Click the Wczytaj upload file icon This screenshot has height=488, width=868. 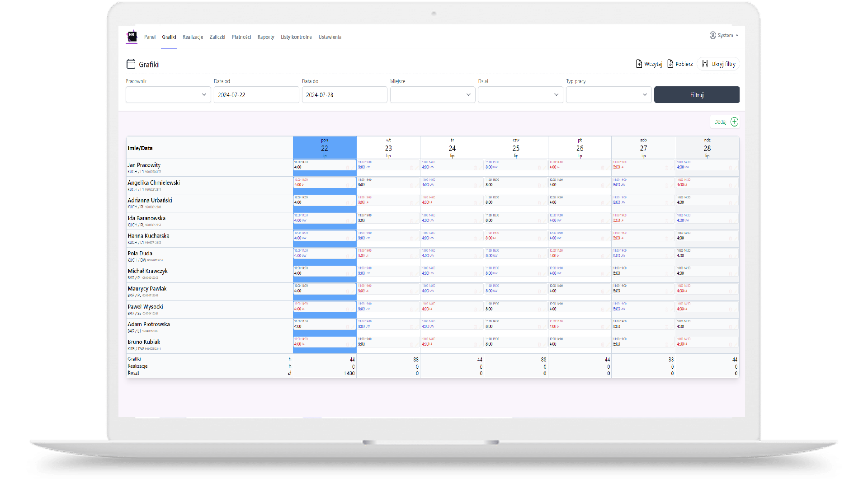tap(639, 64)
